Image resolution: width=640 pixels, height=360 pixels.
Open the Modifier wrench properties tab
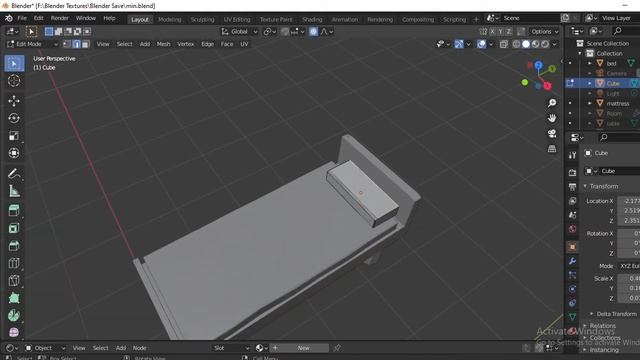tap(572, 261)
